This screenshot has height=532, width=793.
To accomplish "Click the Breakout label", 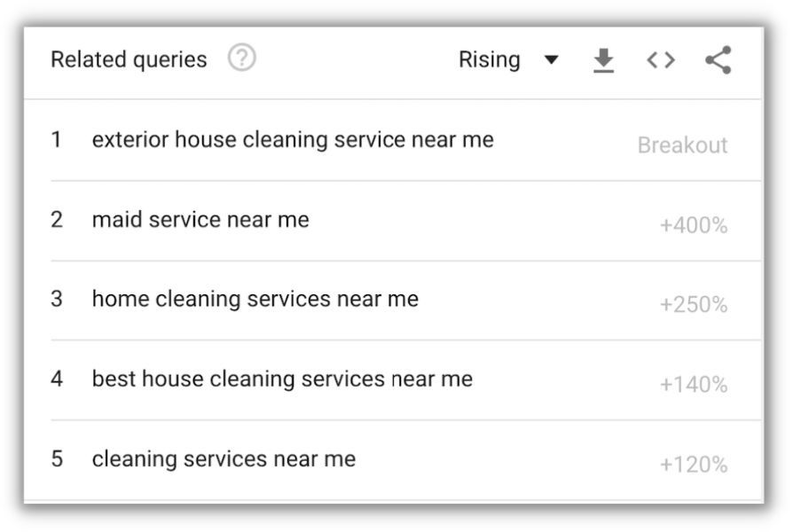I will [682, 145].
